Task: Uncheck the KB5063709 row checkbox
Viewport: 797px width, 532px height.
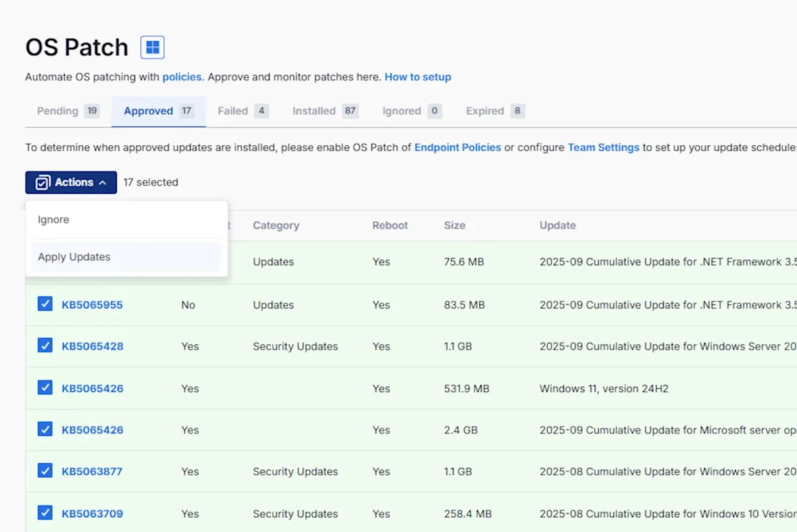Action: point(45,512)
